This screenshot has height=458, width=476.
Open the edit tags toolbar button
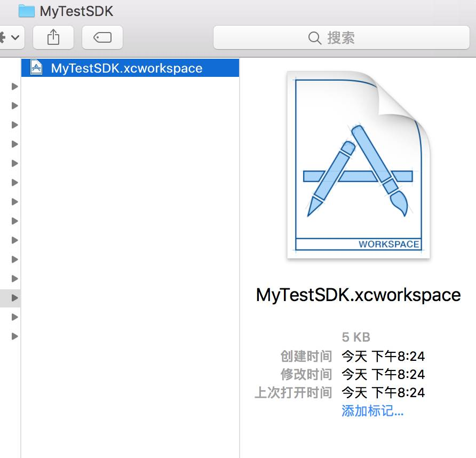pyautogui.click(x=102, y=37)
